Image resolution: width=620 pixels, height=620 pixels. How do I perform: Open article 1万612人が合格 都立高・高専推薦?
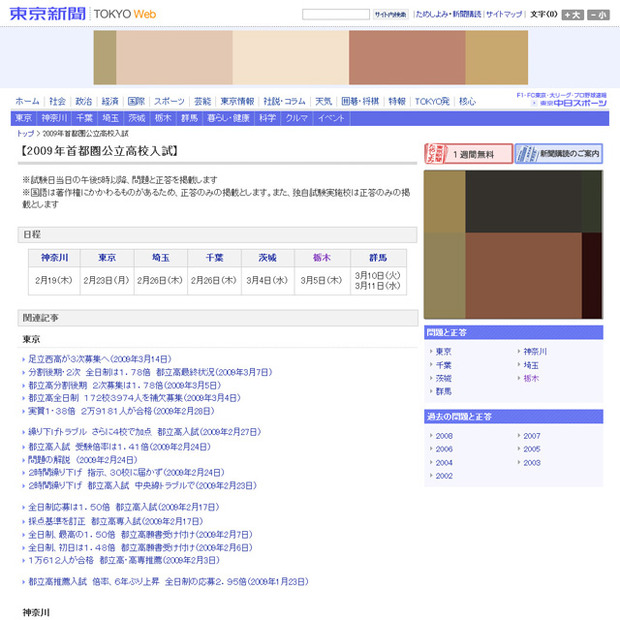124,560
